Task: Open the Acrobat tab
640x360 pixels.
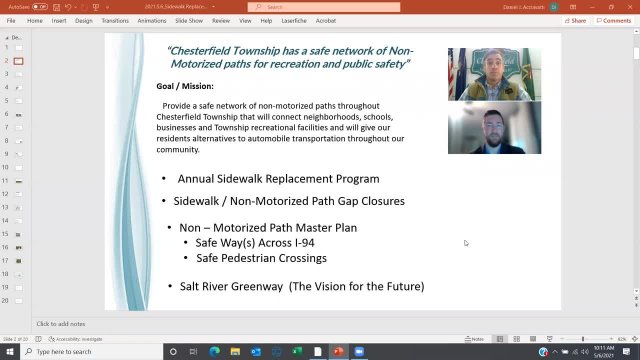Action: (x=326, y=20)
